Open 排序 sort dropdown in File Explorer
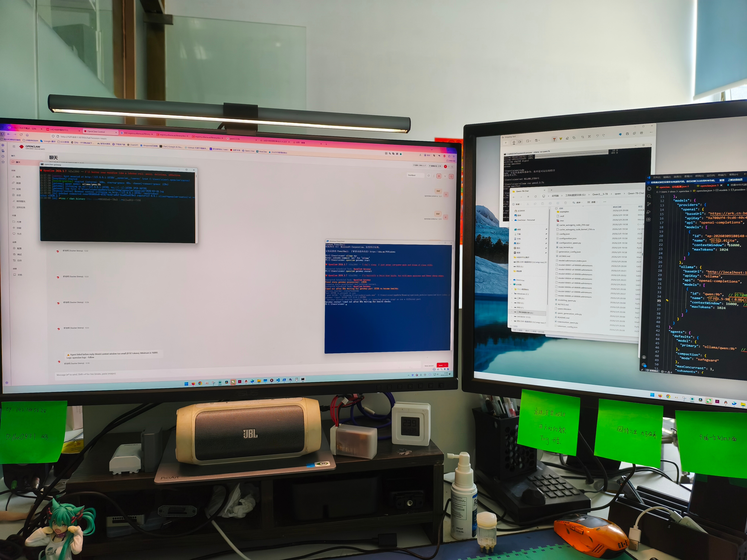Screen dimensions: 747x560 [x=577, y=203]
